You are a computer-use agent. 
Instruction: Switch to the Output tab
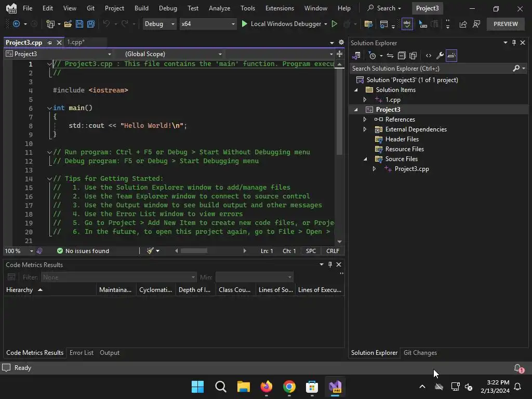(x=110, y=353)
